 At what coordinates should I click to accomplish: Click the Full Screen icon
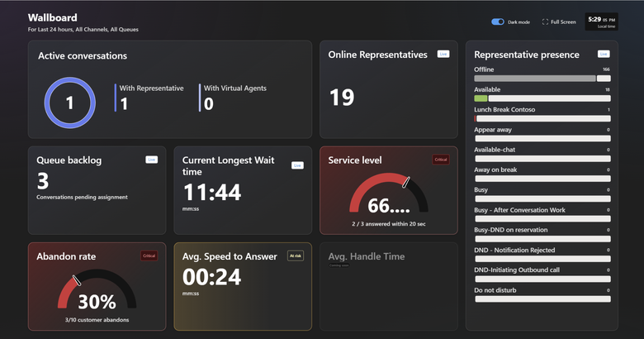tap(545, 21)
